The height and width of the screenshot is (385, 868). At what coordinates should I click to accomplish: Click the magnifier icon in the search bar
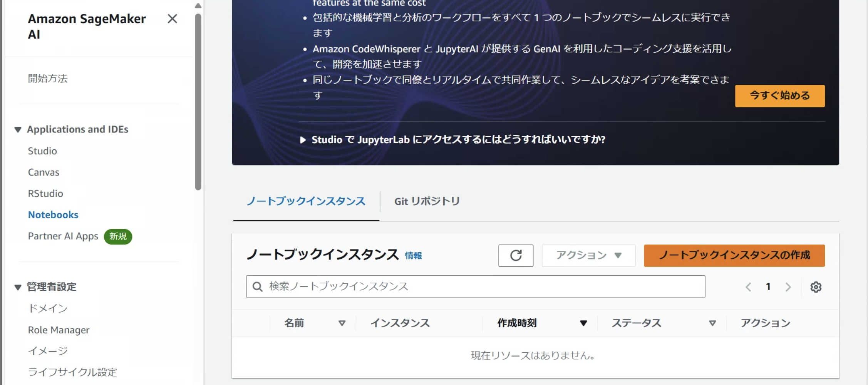tap(257, 286)
